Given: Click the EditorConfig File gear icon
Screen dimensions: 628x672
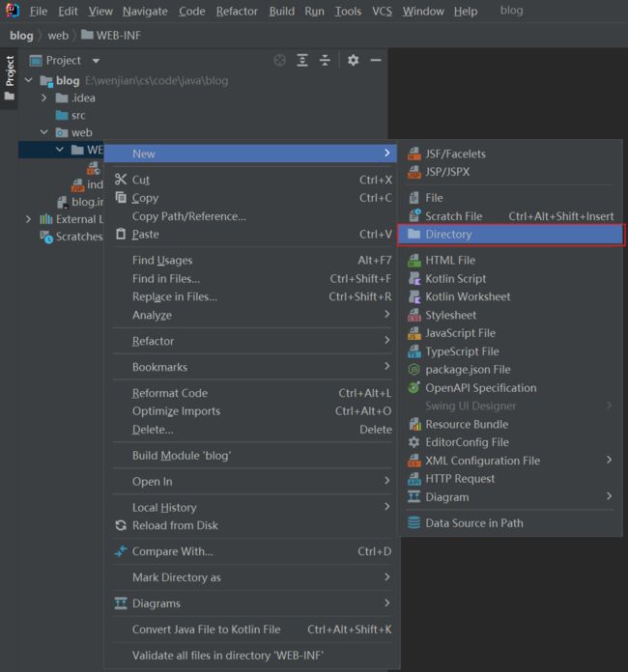Looking at the screenshot, I should (414, 442).
